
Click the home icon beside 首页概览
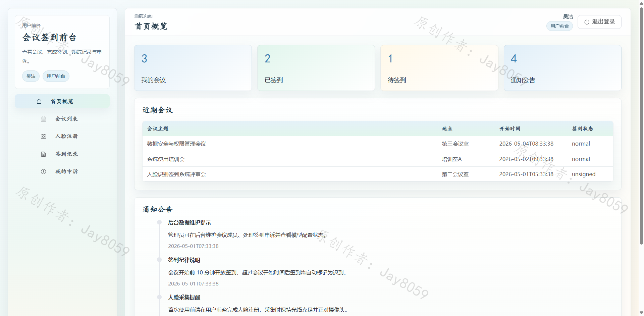(39, 101)
